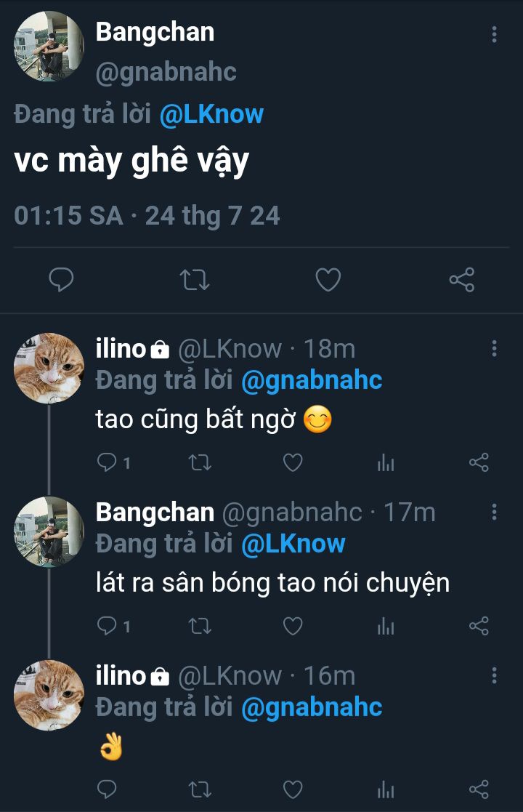Retweet the main Bangchan tweet
This screenshot has height=812, width=523.
[194, 280]
